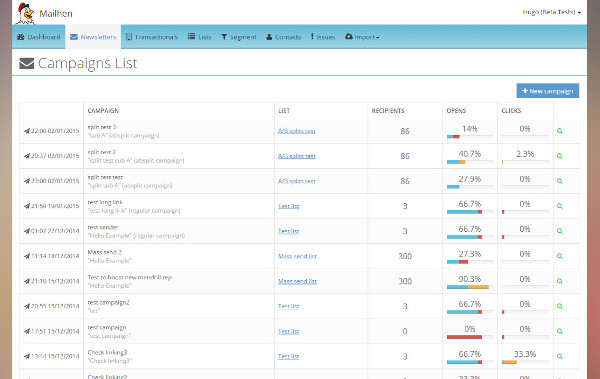Click the recipients value 300 for Mass send 2
Screen dimensions: 600x379
[405, 256]
